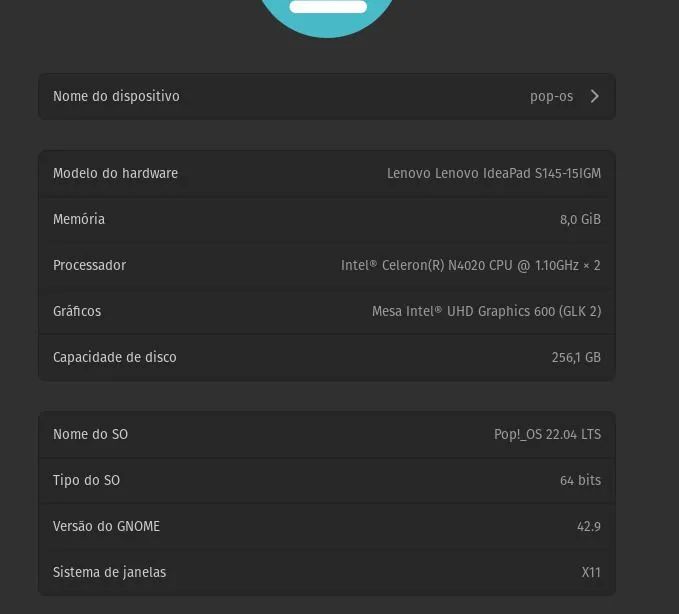Open the device name chevron arrow
The width and height of the screenshot is (679, 614).
pos(595,96)
